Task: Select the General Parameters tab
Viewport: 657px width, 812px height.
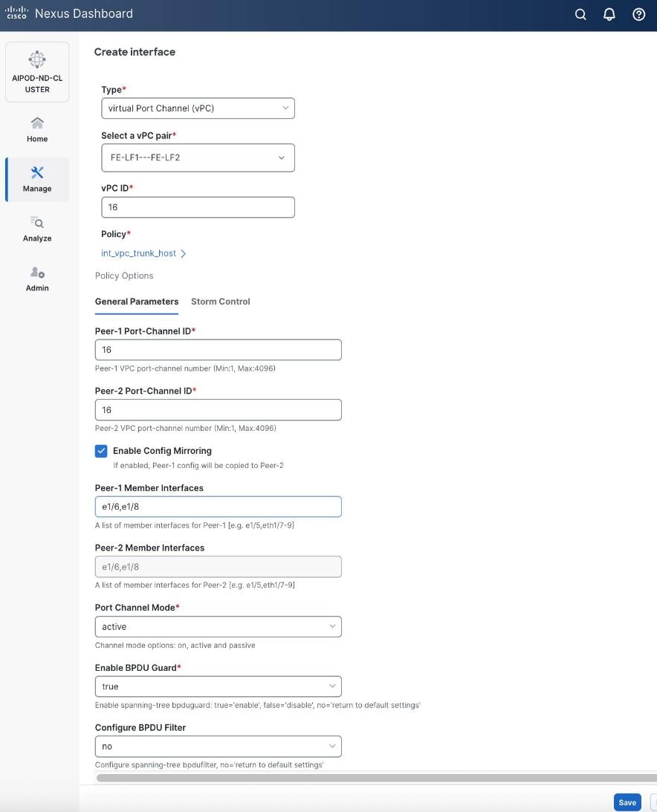Action: tap(137, 302)
